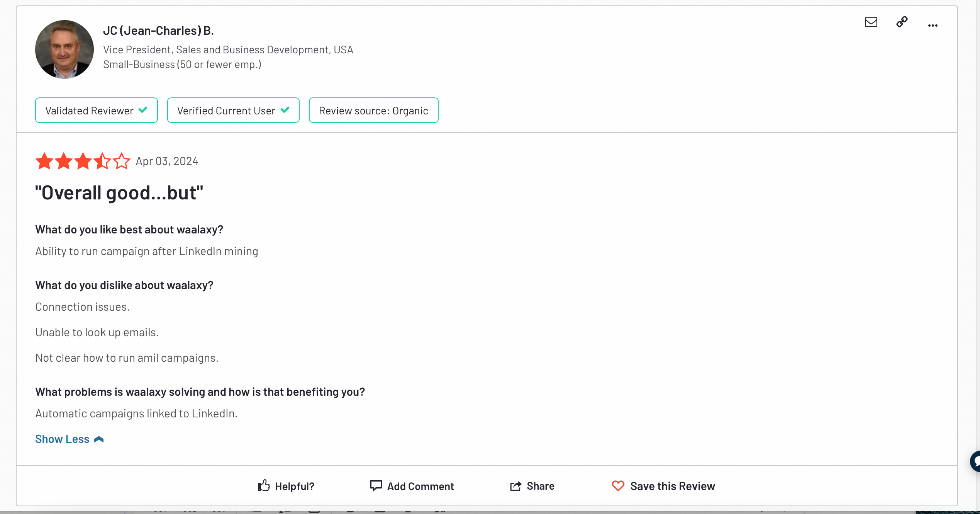Copy review link via chain icon
The width and height of the screenshot is (980, 514).
coord(902,22)
